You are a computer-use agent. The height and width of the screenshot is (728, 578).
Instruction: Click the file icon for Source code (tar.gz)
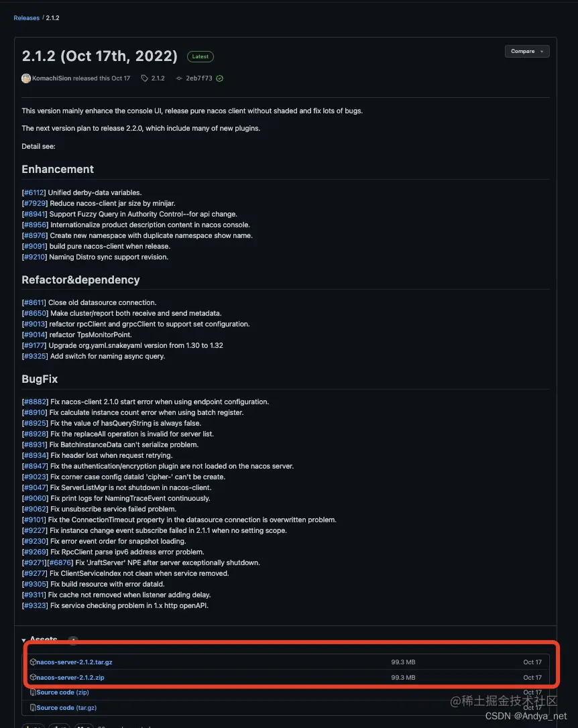[33, 708]
